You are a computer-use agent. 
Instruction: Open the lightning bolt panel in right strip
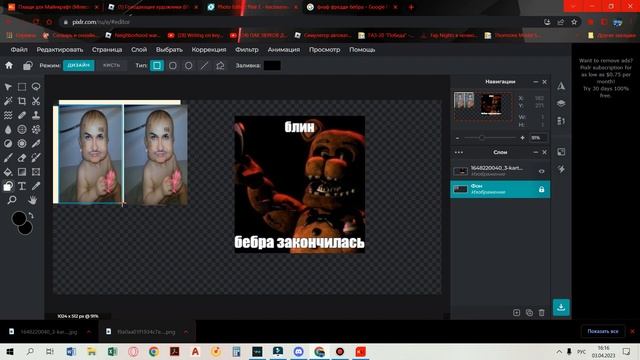click(561, 169)
